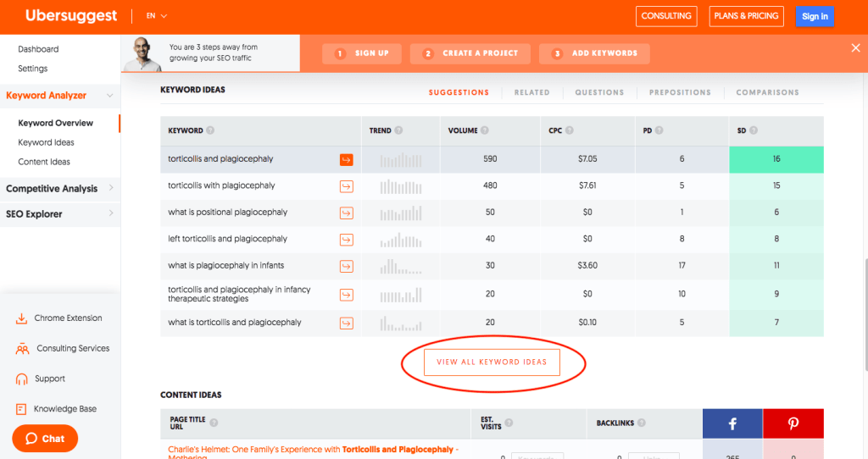Click SD value 15 cell
The height and width of the screenshot is (459, 868).
click(776, 185)
